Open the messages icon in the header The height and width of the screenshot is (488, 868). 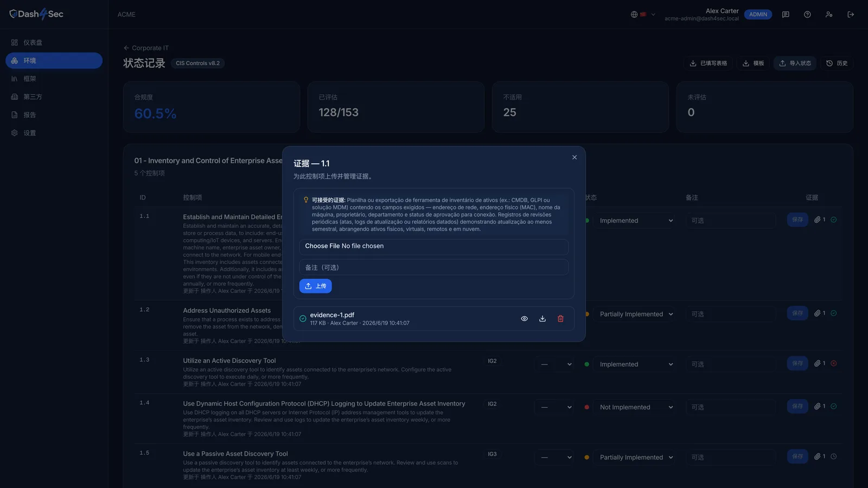[x=786, y=15]
